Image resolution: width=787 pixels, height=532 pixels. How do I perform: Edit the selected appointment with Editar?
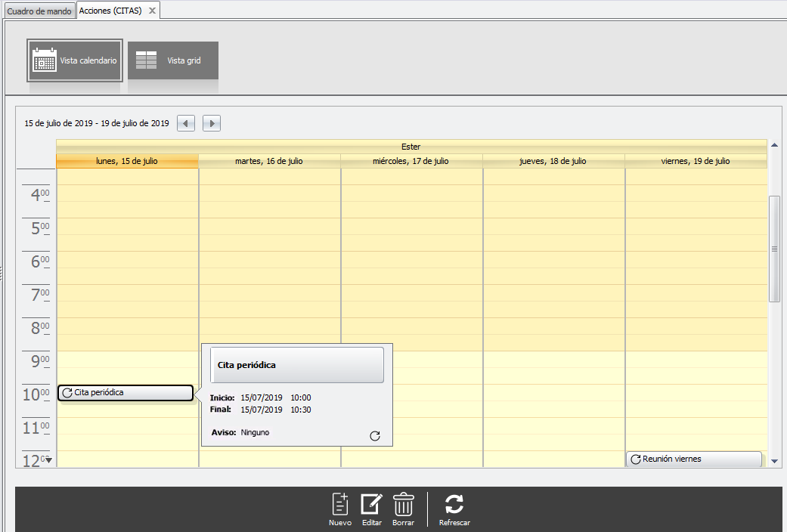click(x=371, y=509)
